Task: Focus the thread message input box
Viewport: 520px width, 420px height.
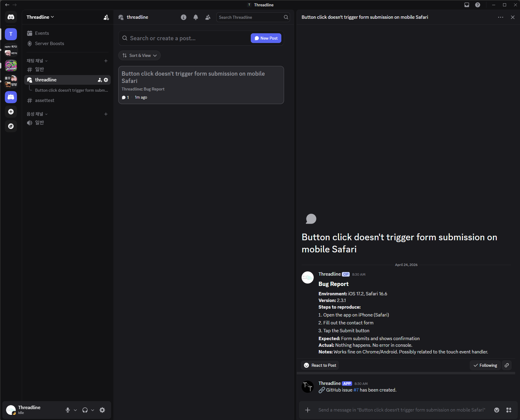Action: 402,410
